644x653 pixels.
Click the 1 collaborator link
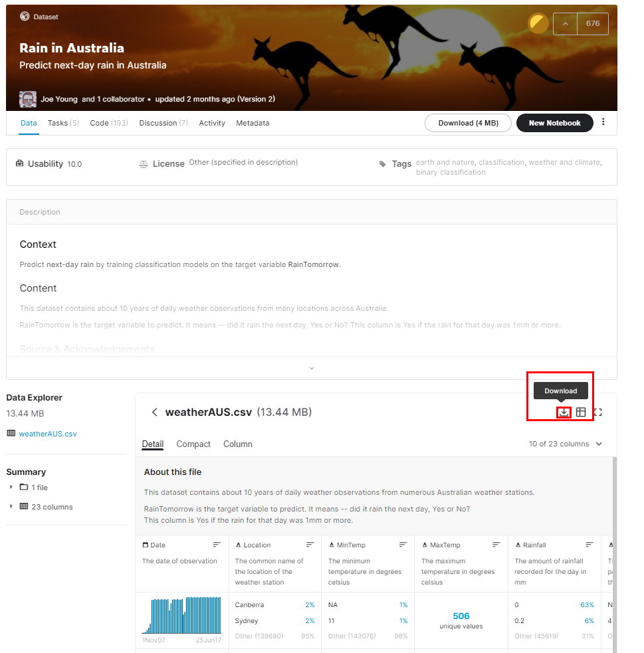coord(121,99)
